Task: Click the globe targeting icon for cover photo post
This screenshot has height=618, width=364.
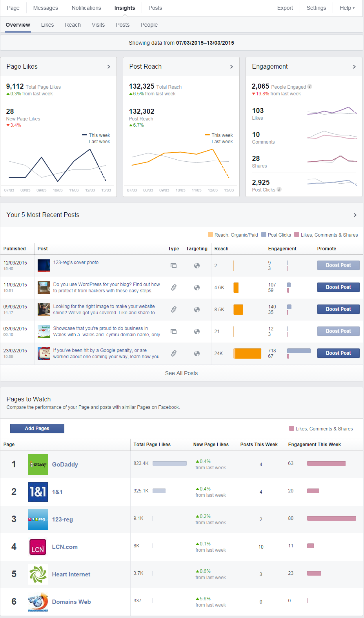Action: tap(197, 266)
